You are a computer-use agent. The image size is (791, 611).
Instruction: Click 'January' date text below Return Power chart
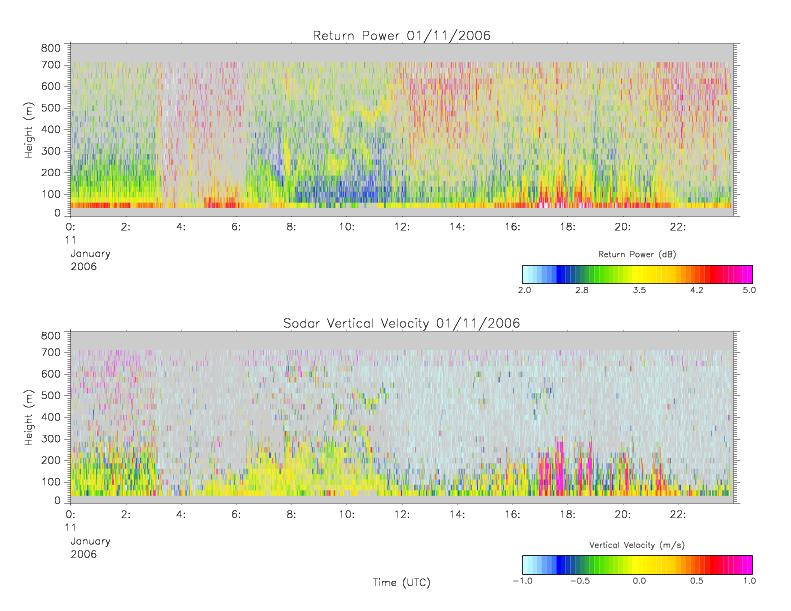point(90,254)
